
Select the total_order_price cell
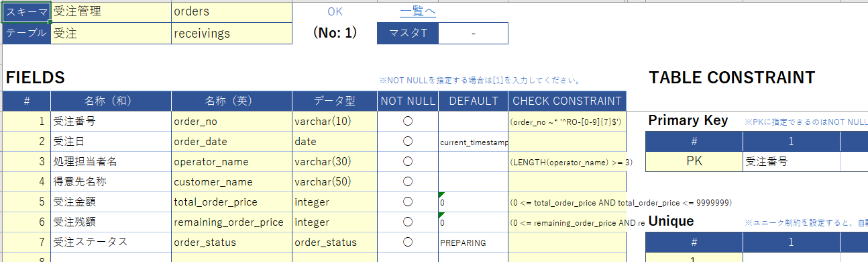pyautogui.click(x=231, y=202)
